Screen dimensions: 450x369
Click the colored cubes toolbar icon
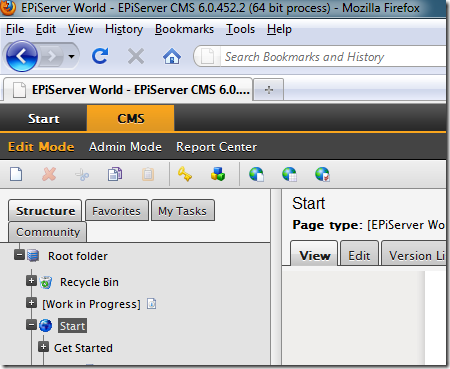click(x=218, y=174)
